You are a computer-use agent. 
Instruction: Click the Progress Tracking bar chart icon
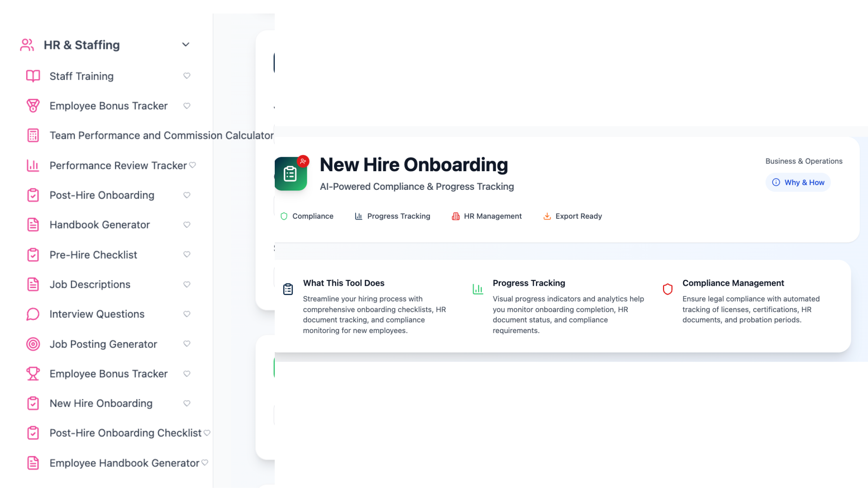(358, 216)
